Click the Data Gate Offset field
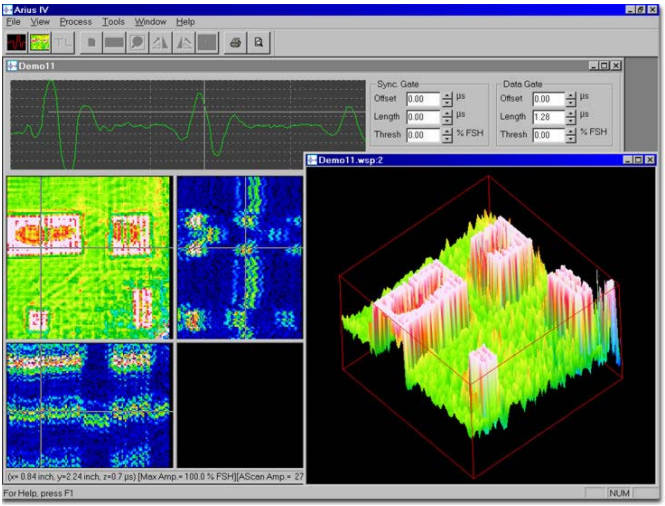This screenshot has height=506, width=665. click(x=549, y=99)
